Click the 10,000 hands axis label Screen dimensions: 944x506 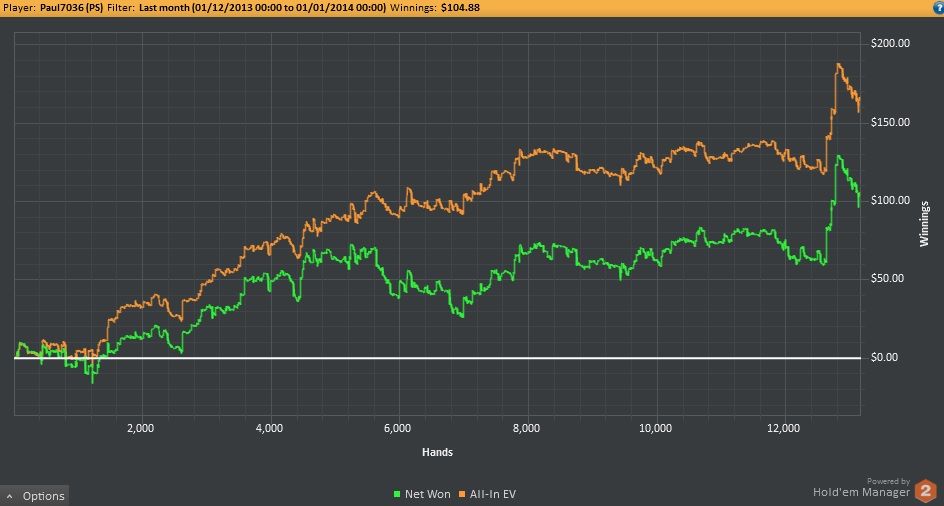pos(655,428)
